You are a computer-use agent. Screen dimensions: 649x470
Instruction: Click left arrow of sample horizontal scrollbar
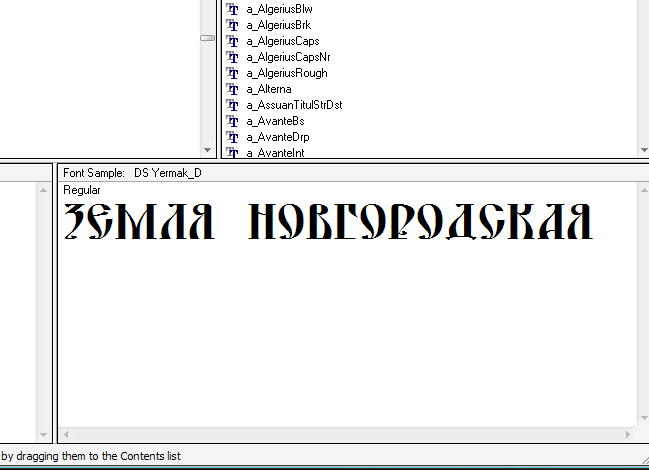pyautogui.click(x=66, y=434)
